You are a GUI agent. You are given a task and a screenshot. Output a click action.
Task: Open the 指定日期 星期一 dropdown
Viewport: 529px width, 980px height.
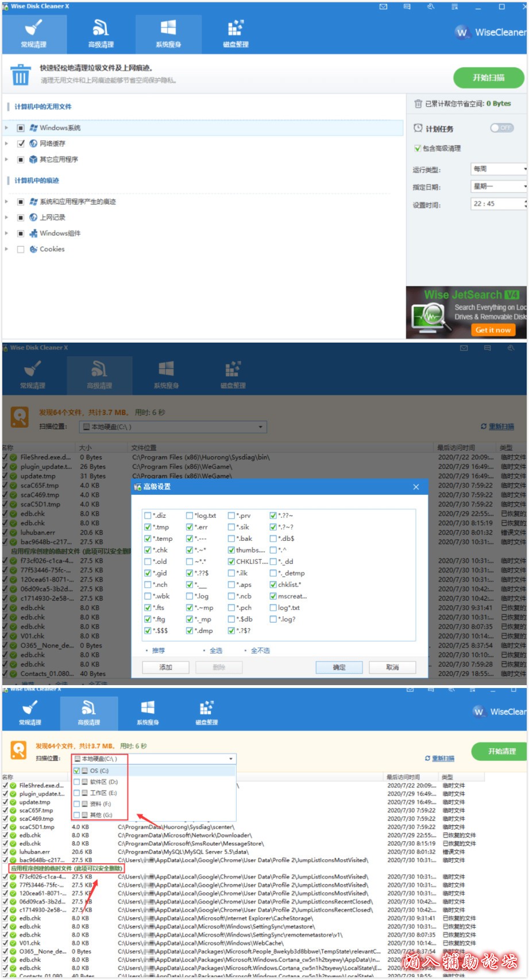click(499, 186)
